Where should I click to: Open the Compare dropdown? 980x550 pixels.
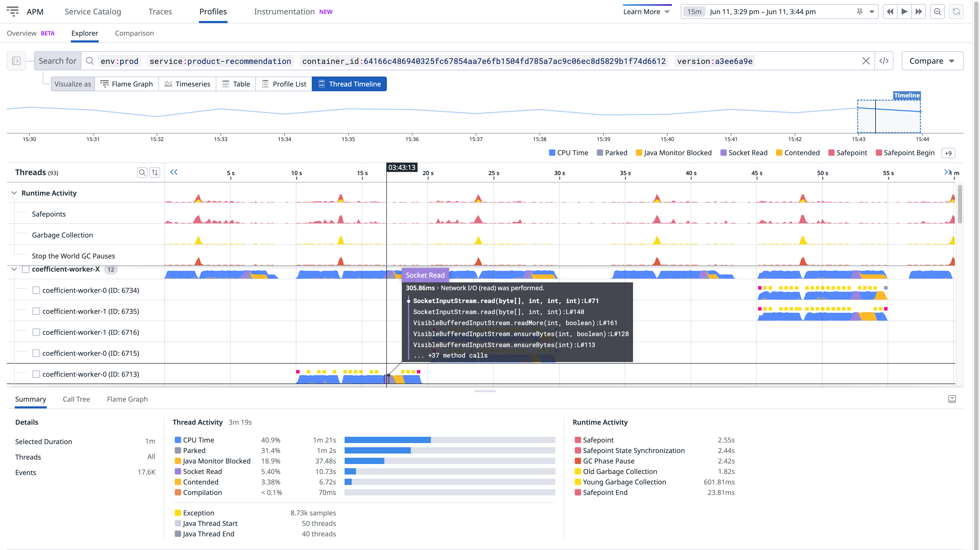click(x=932, y=61)
